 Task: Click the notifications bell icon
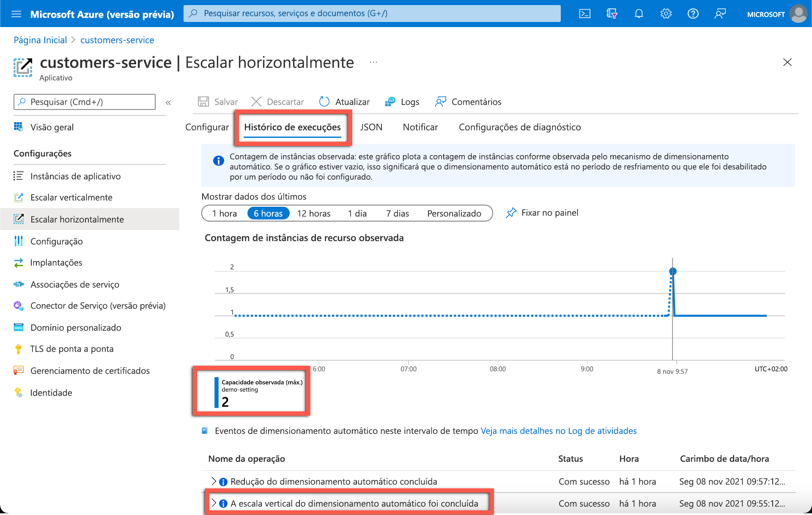639,14
